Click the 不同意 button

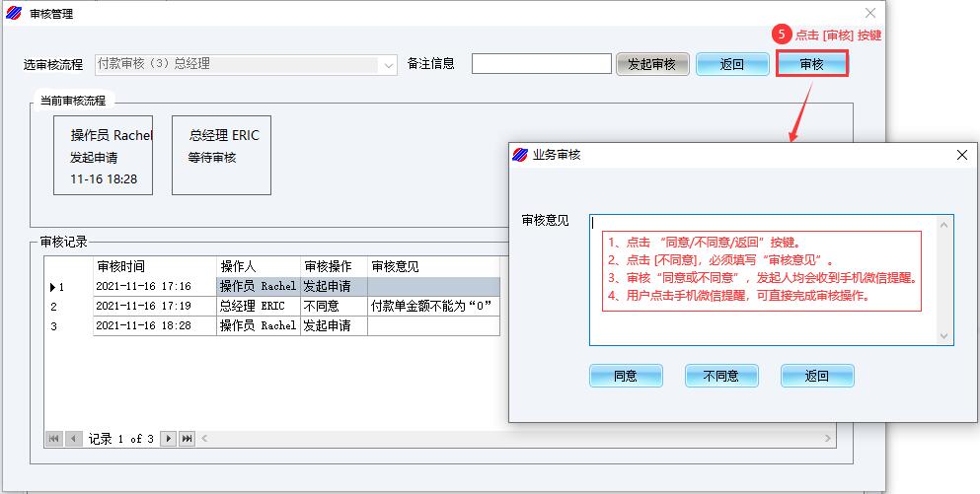tap(721, 376)
